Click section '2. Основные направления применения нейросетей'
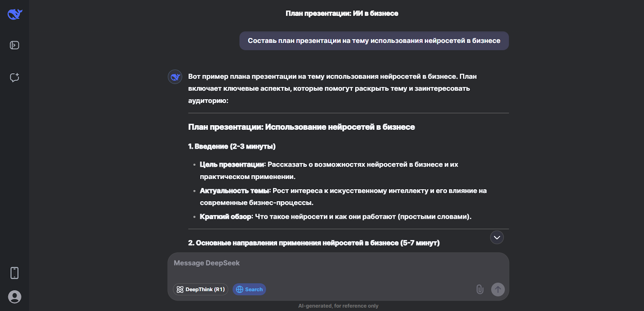The height and width of the screenshot is (311, 644). (x=314, y=243)
